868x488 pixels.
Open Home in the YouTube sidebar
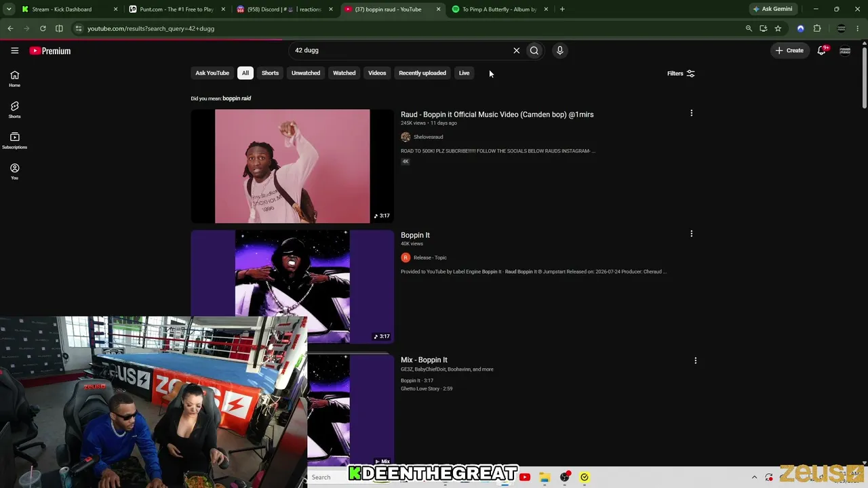tap(14, 79)
